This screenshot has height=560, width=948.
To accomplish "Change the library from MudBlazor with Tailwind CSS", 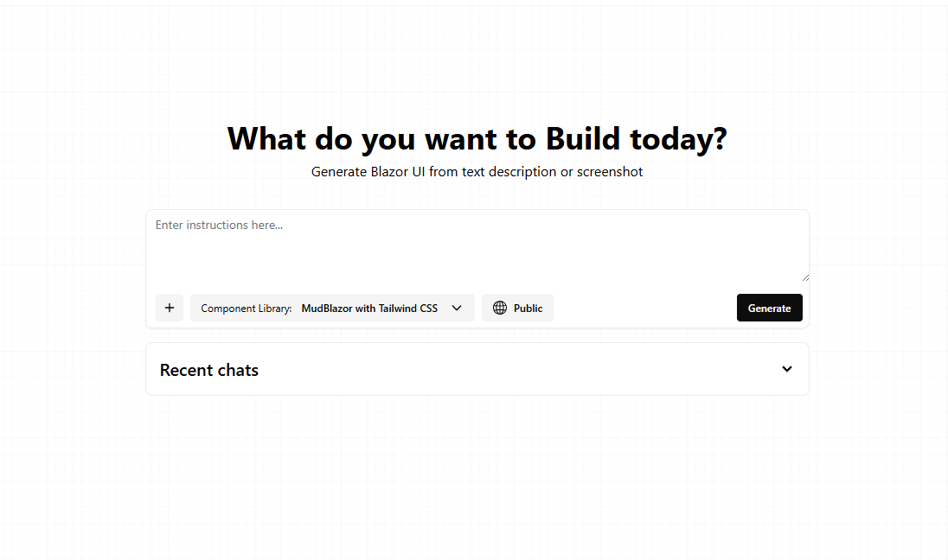I will pos(370,308).
